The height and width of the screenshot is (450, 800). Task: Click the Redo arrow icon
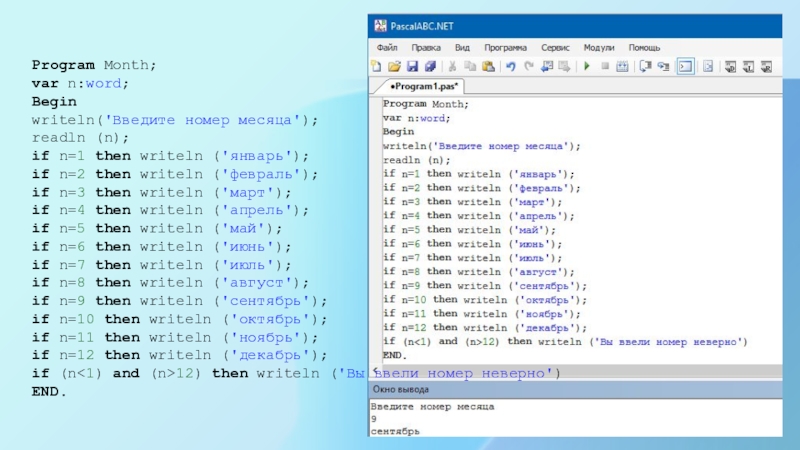click(529, 66)
